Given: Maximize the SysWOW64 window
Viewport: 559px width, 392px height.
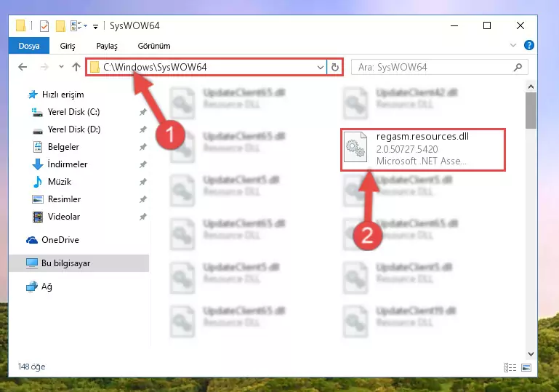Looking at the screenshot, I should [x=487, y=25].
